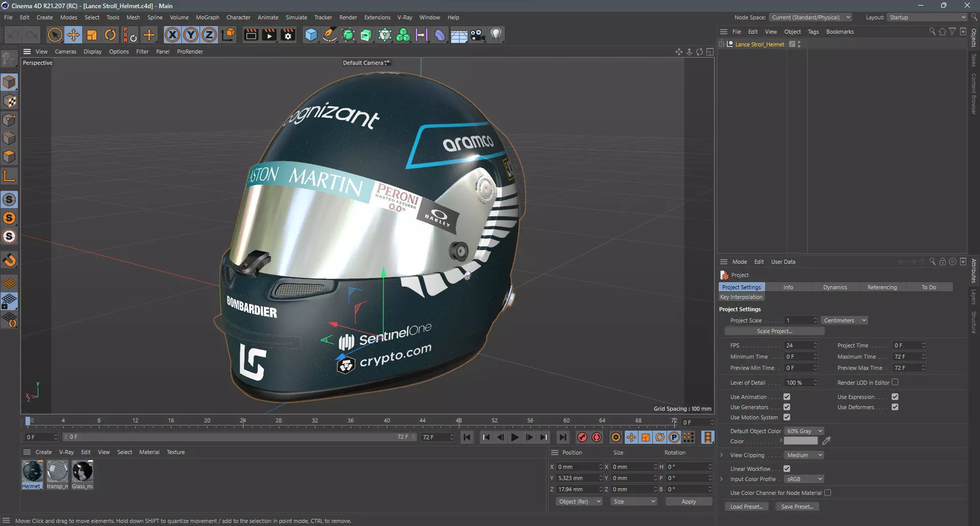This screenshot has width=980, height=526.
Task: Switch to the Referencing tab
Action: pyautogui.click(x=882, y=287)
